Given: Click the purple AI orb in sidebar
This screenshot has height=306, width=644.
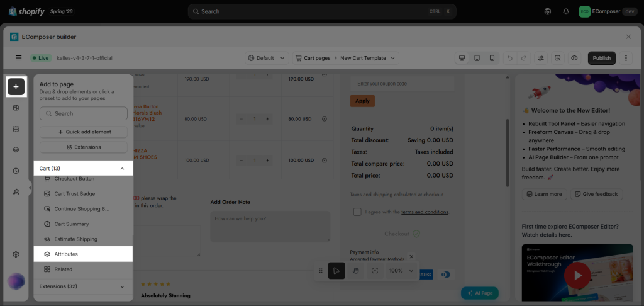Looking at the screenshot, I should point(16,281).
